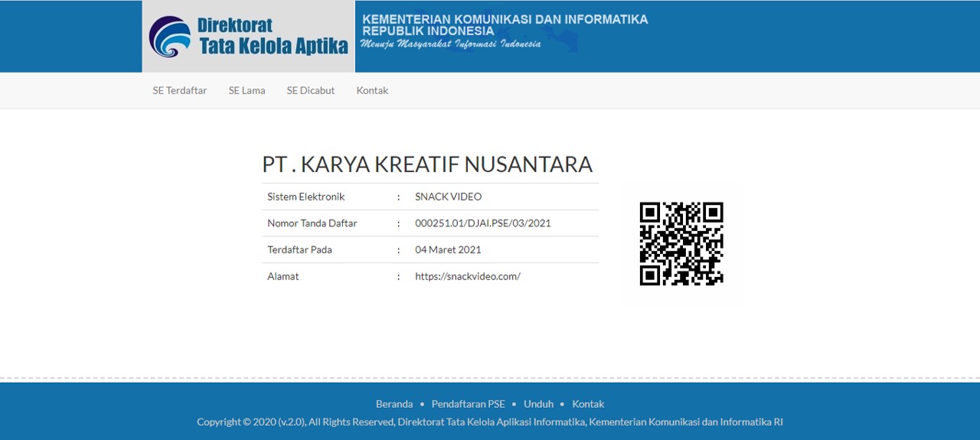Click the Terdaftar Pada label

click(299, 249)
